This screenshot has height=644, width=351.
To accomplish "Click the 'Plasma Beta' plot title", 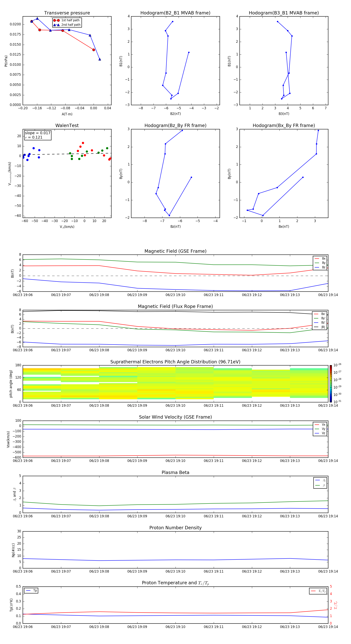I will (x=175, y=473).
